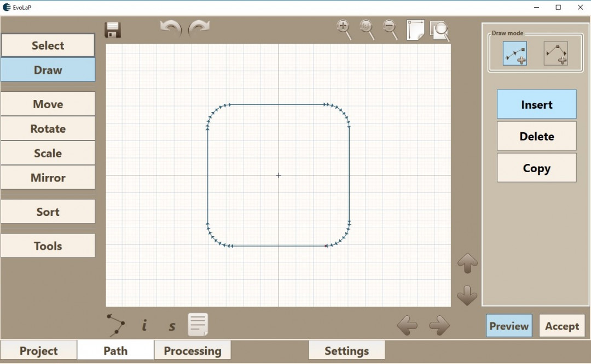This screenshot has height=364, width=591.
Task: Zoom out with the minus magnifier
Action: pos(390,29)
